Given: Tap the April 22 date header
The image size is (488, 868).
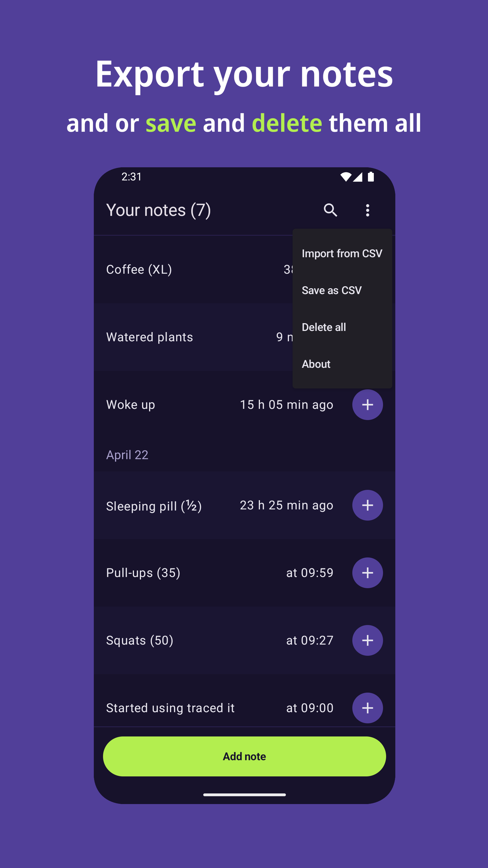Looking at the screenshot, I should (x=127, y=455).
